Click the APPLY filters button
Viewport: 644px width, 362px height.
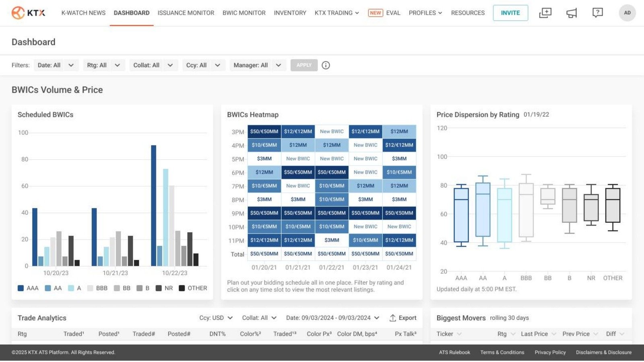[304, 65]
